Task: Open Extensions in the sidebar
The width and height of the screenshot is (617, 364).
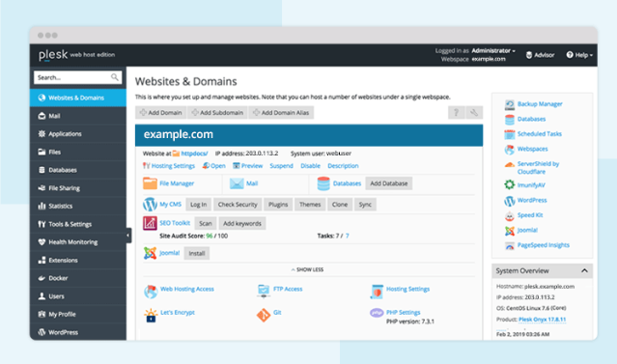Action: click(78, 260)
